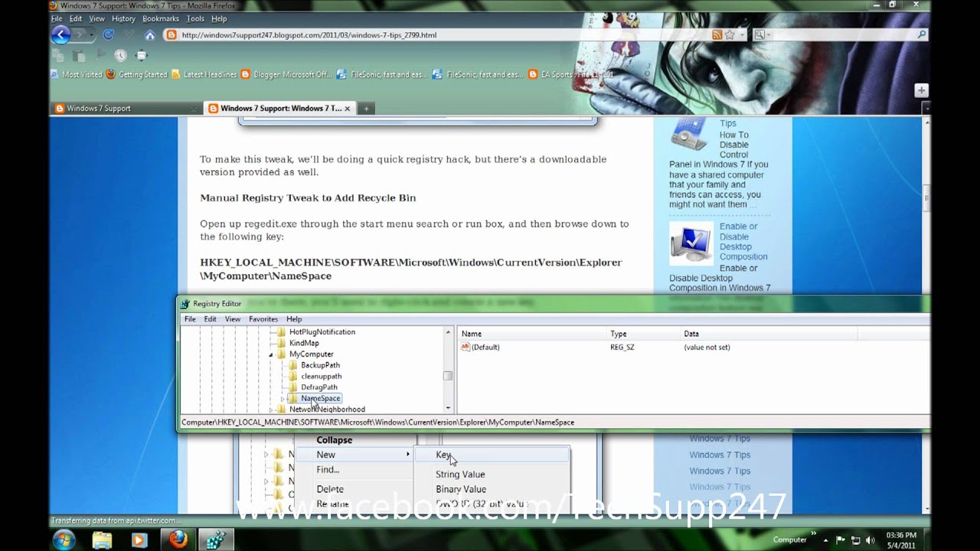Switch to the Windows 7 Support tab
The height and width of the screenshot is (551, 980).
pyautogui.click(x=126, y=108)
